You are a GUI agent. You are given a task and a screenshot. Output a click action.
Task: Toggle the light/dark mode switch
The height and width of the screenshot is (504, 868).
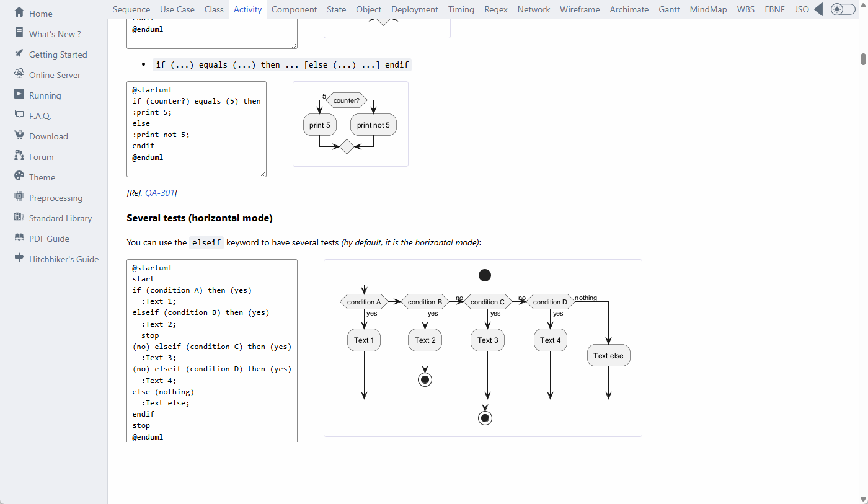click(843, 9)
